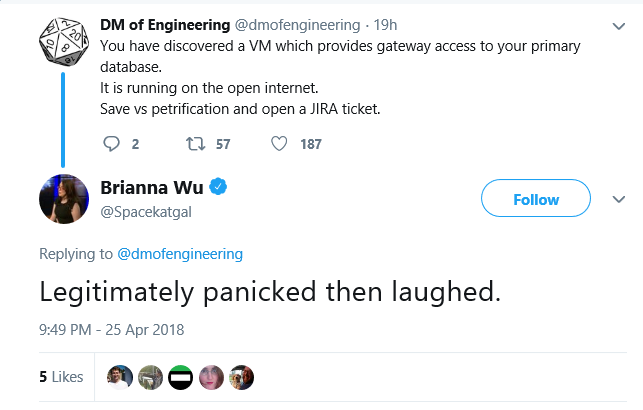View first liker's profile avatar

point(120,377)
